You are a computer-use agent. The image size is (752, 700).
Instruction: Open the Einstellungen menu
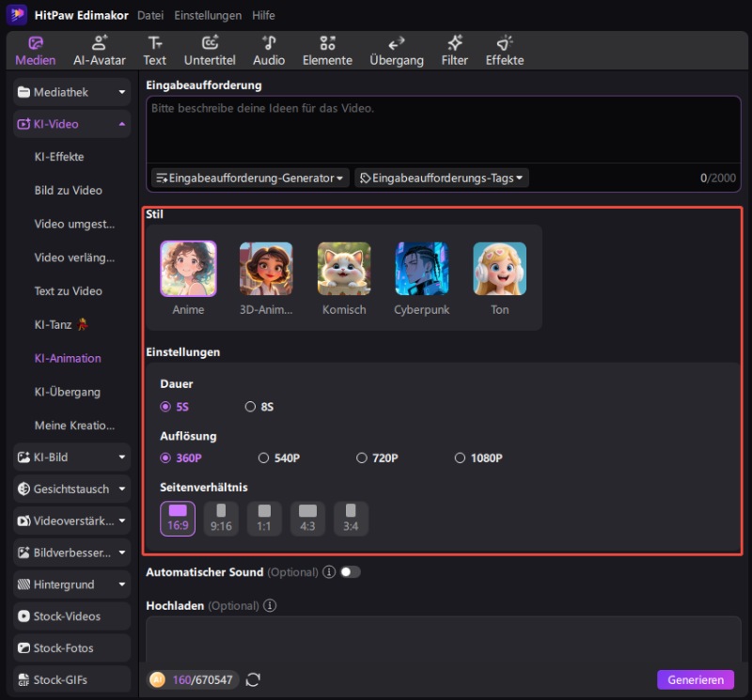pyautogui.click(x=207, y=16)
